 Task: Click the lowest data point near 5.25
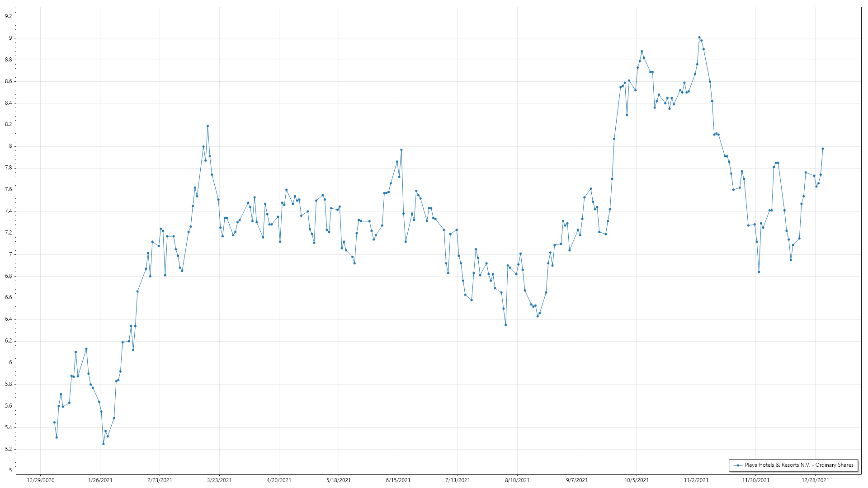[103, 444]
